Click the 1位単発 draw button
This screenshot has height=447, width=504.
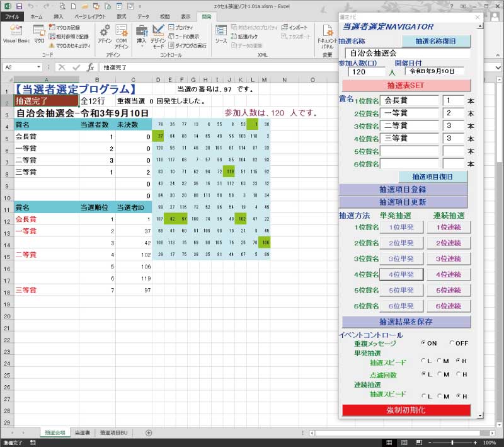click(x=401, y=228)
